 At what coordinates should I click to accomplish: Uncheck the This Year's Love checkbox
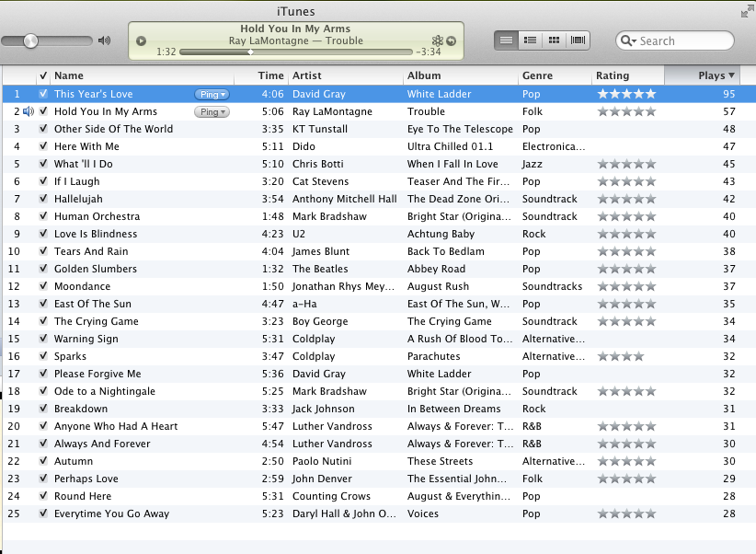click(43, 94)
